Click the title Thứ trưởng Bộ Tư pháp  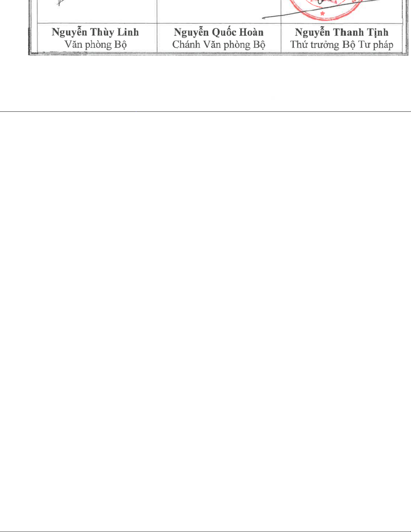point(342,45)
